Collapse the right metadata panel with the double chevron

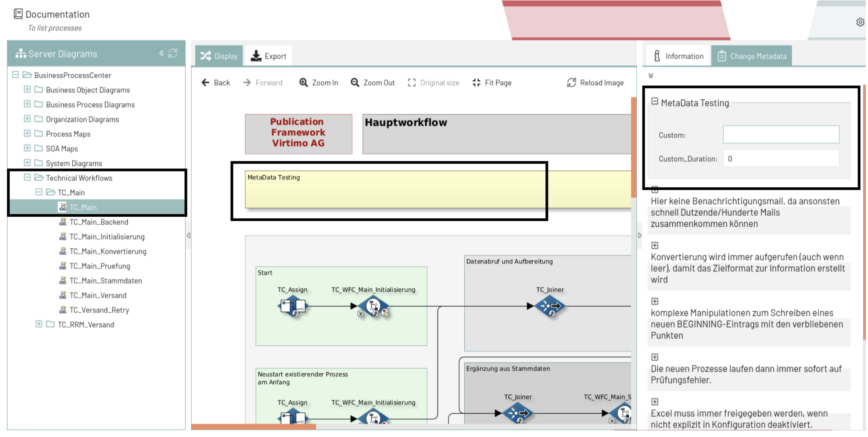tap(652, 75)
